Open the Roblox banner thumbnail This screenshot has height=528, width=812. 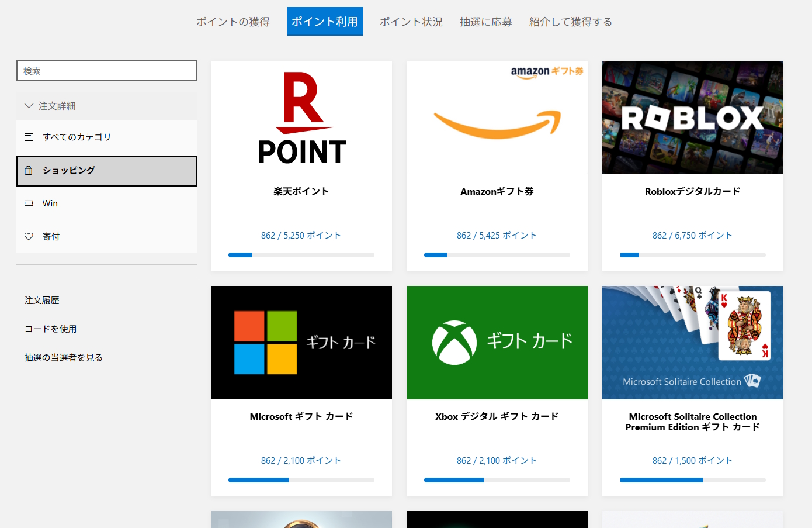[x=692, y=118]
